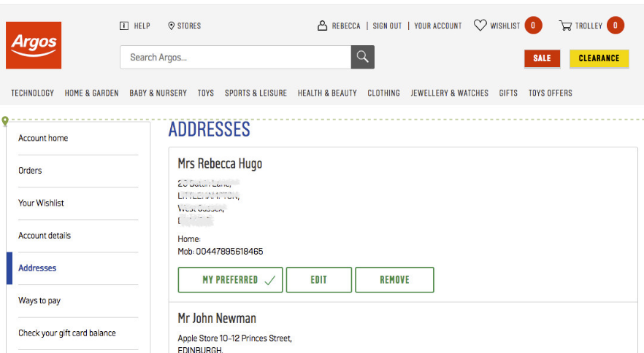The width and height of the screenshot is (644, 353).
Task: Open Orders in the sidebar
Action: pyautogui.click(x=30, y=171)
